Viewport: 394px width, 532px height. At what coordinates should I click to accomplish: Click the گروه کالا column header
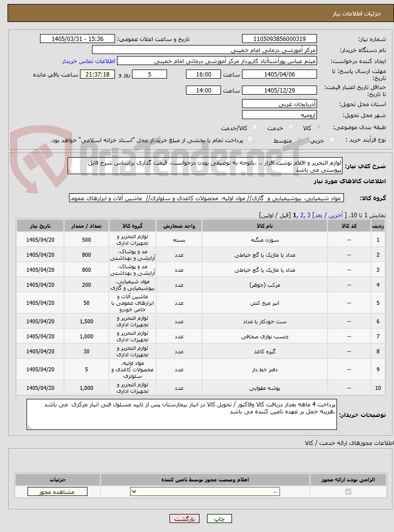132,226
